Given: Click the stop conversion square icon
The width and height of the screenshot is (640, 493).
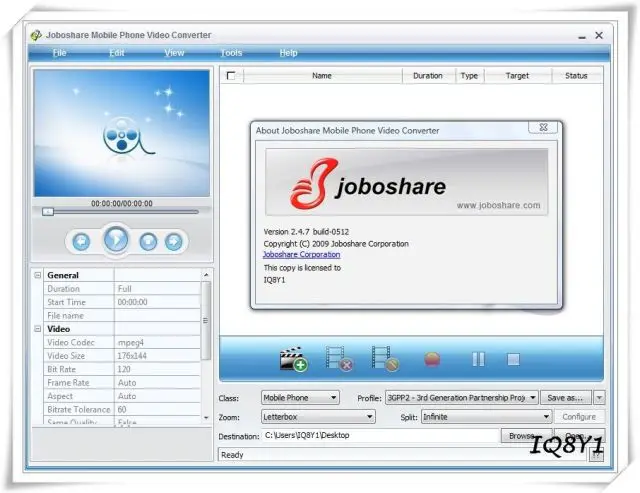Looking at the screenshot, I should point(513,360).
